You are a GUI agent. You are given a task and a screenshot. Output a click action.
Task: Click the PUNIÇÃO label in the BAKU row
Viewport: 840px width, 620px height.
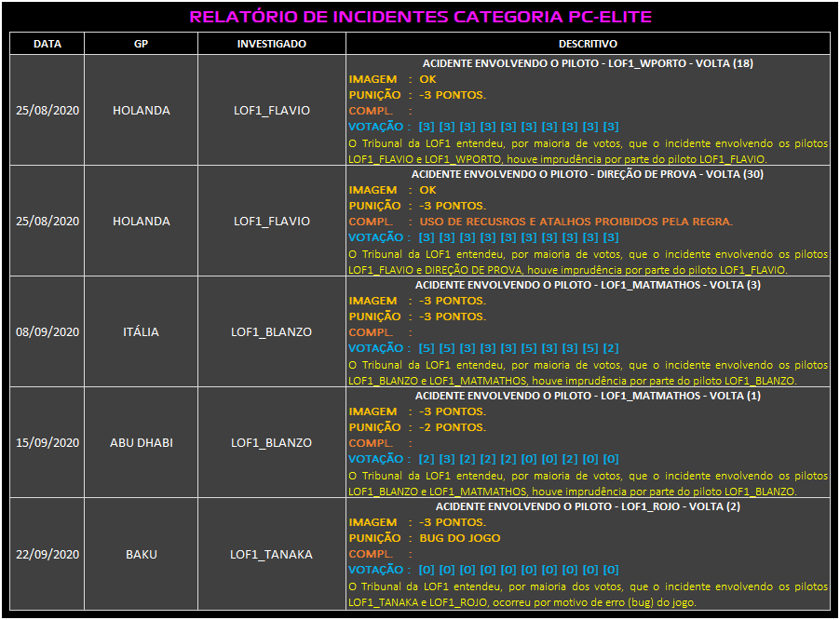[374, 538]
